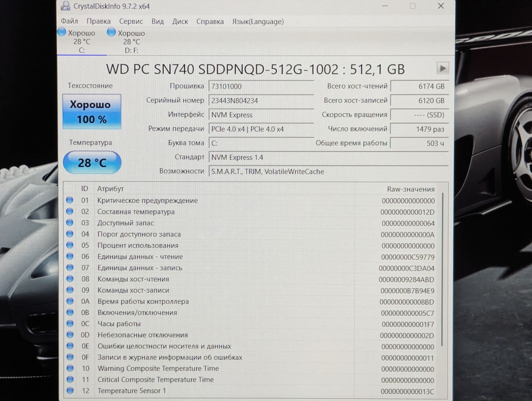This screenshot has height=401, width=532.
Task: Click the Прошивка field with 73101000
Action: (x=261, y=86)
